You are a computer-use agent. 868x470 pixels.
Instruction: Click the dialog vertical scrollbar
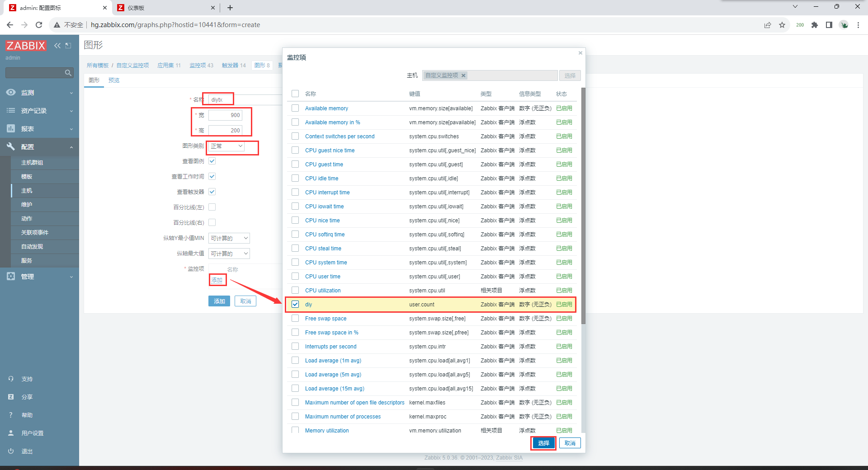tap(583, 206)
